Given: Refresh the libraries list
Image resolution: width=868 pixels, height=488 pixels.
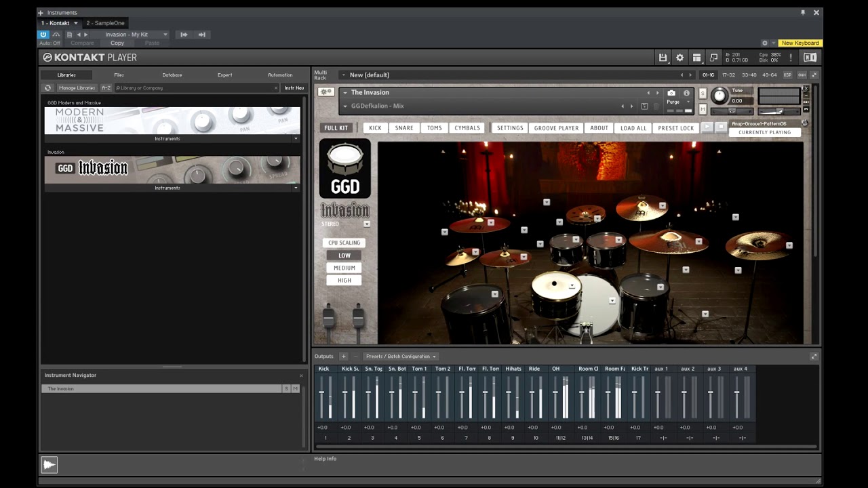Looking at the screenshot, I should click(47, 88).
